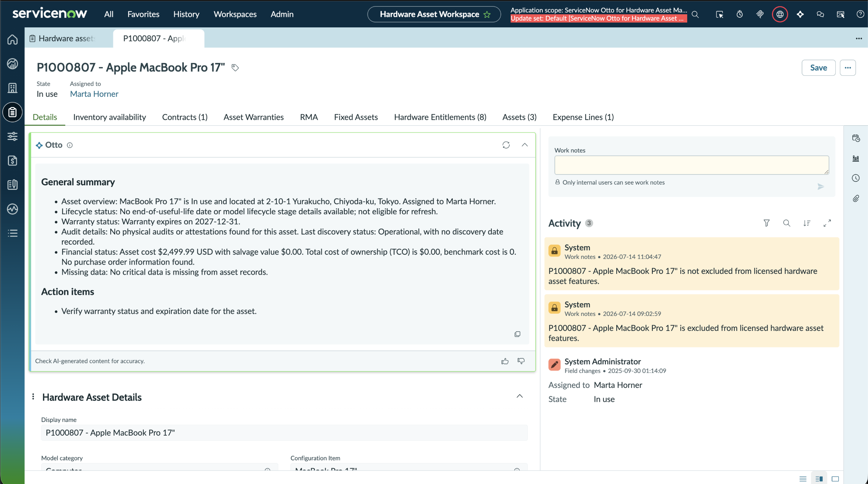Click the red Update set banner
Screen dimensions: 868x484
click(599, 18)
